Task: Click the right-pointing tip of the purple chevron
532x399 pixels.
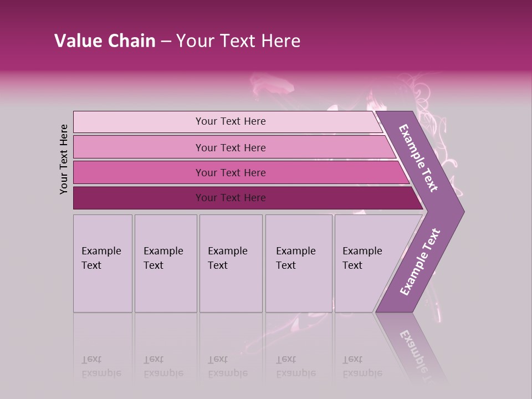Action: tap(459, 211)
